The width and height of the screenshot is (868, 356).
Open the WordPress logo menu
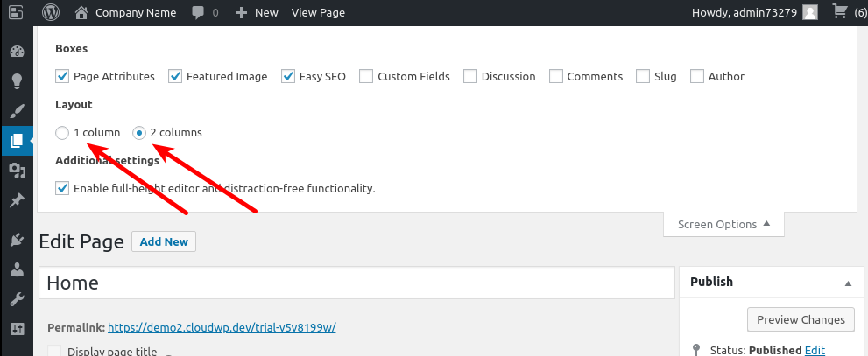51,12
